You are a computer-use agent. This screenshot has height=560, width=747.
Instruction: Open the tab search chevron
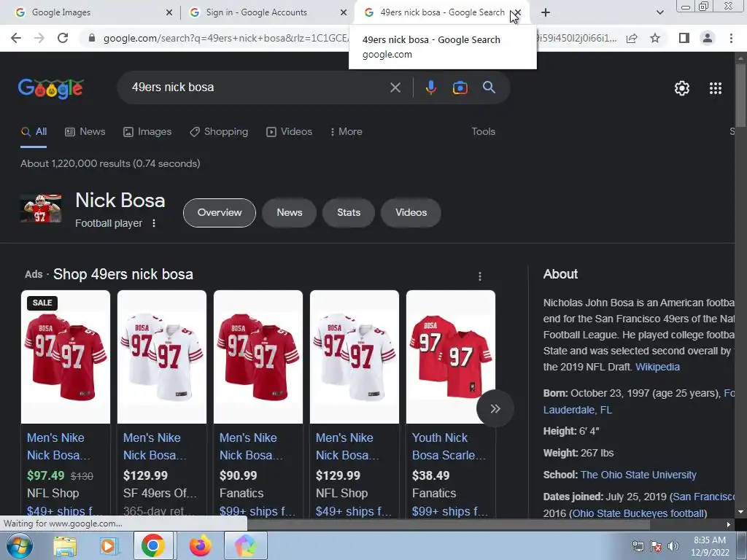tap(659, 12)
